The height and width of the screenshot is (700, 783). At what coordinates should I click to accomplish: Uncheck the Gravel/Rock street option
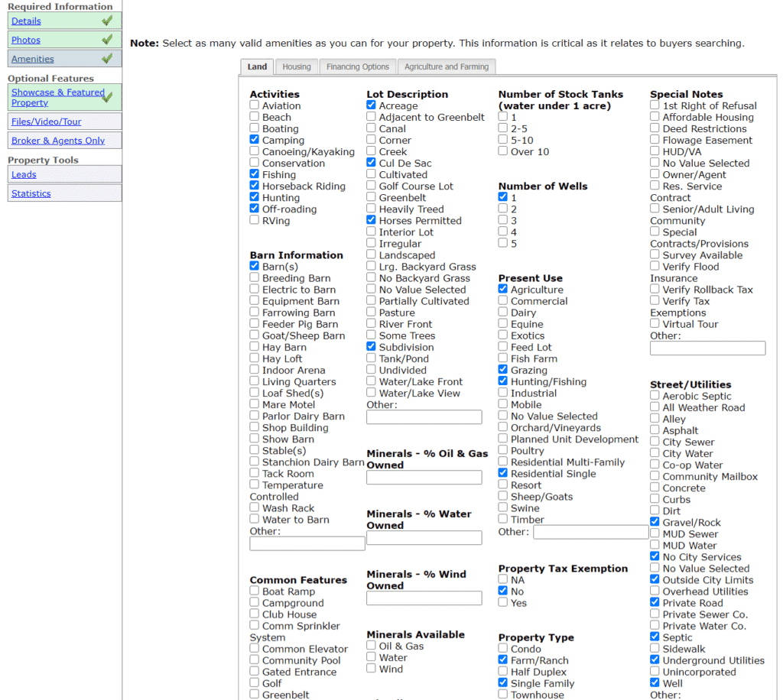coord(655,523)
